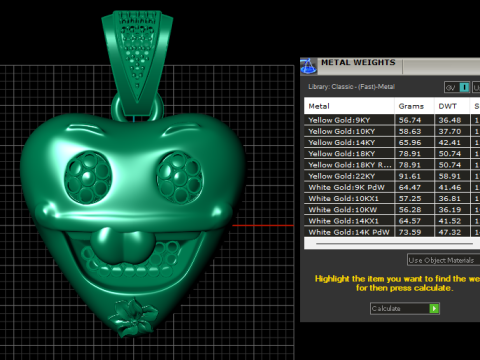This screenshot has height=360, width=480.
Task: Click the tongue on the heart pendant
Action: [124, 246]
